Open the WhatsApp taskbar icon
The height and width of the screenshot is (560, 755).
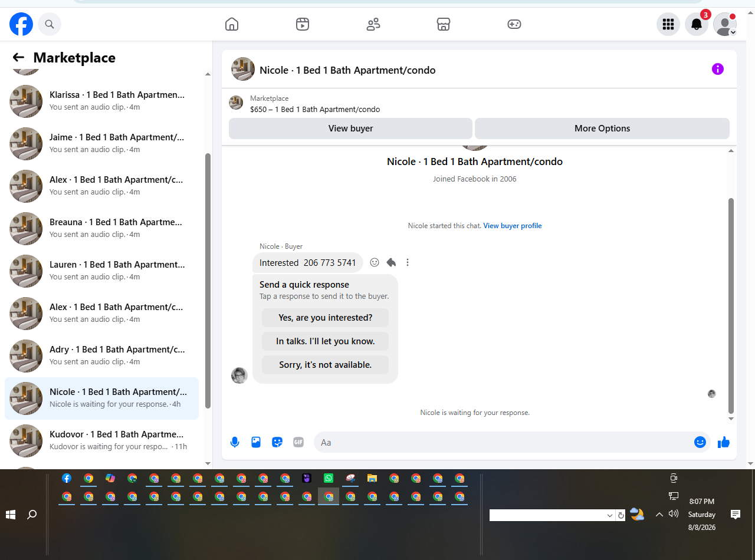pos(329,479)
